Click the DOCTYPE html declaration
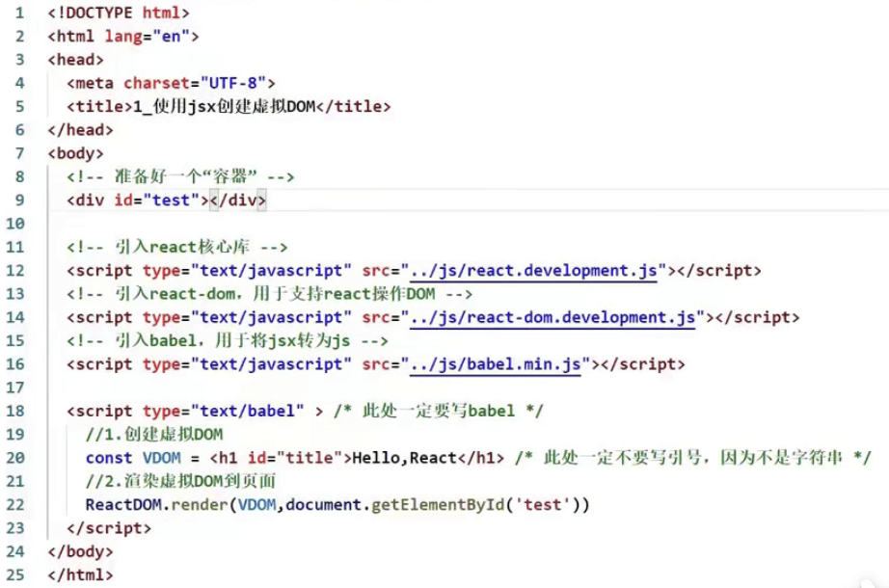The image size is (889, 588). (x=119, y=13)
